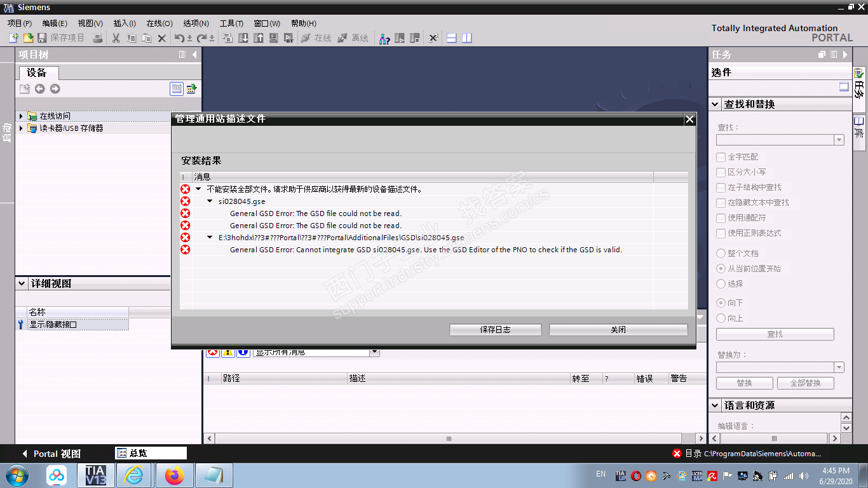Open the 编辑(E) menu
This screenshot has width=868, height=488.
point(55,24)
